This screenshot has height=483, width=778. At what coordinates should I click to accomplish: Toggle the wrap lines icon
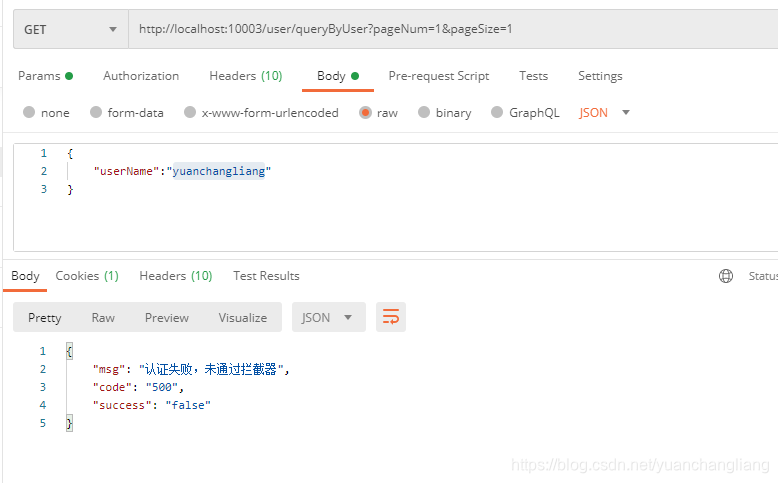(391, 317)
